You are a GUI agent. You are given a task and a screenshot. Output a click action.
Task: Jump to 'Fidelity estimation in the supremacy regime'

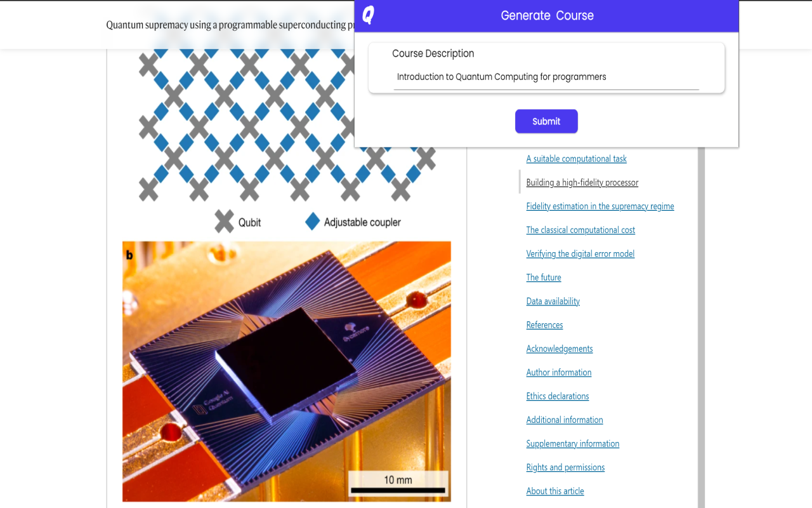pyautogui.click(x=599, y=206)
